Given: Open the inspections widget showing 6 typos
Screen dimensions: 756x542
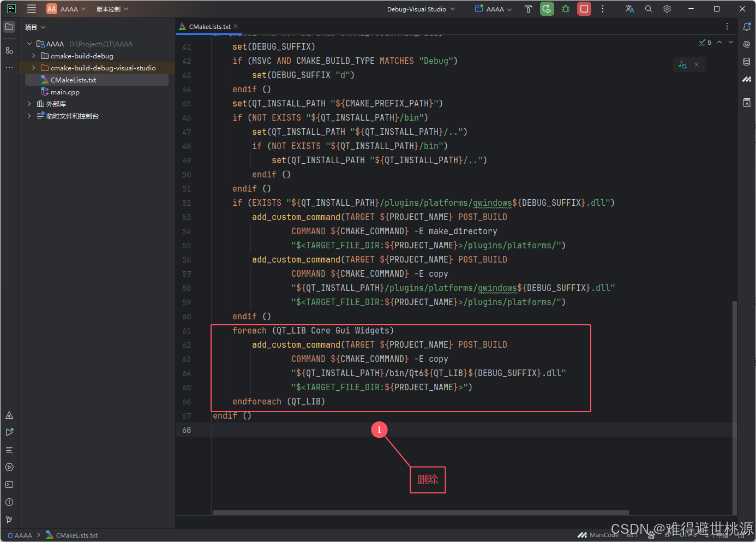Looking at the screenshot, I should click(705, 42).
